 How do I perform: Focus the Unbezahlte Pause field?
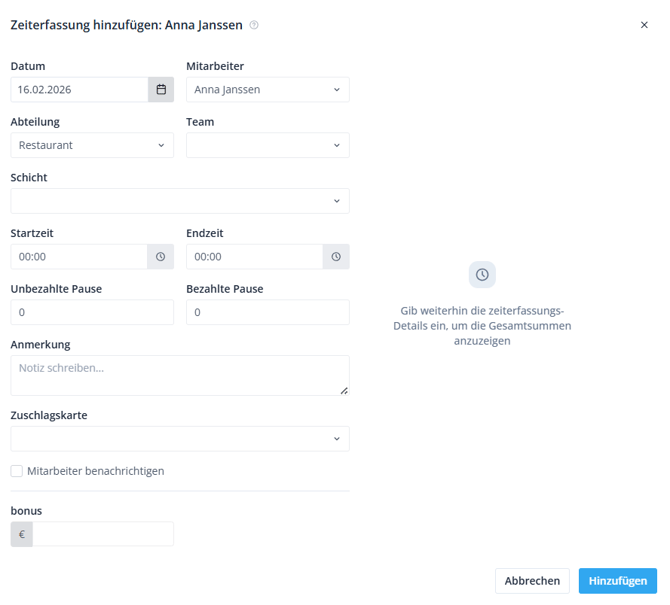(92, 312)
